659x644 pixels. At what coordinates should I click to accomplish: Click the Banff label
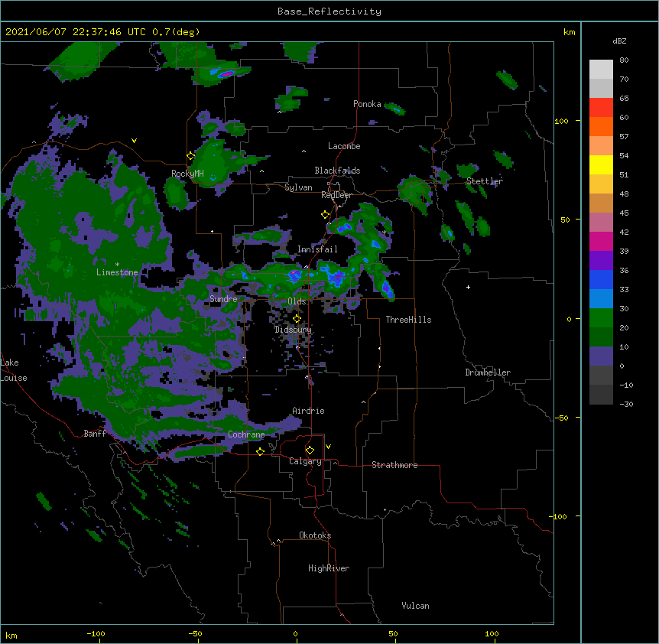coord(95,434)
